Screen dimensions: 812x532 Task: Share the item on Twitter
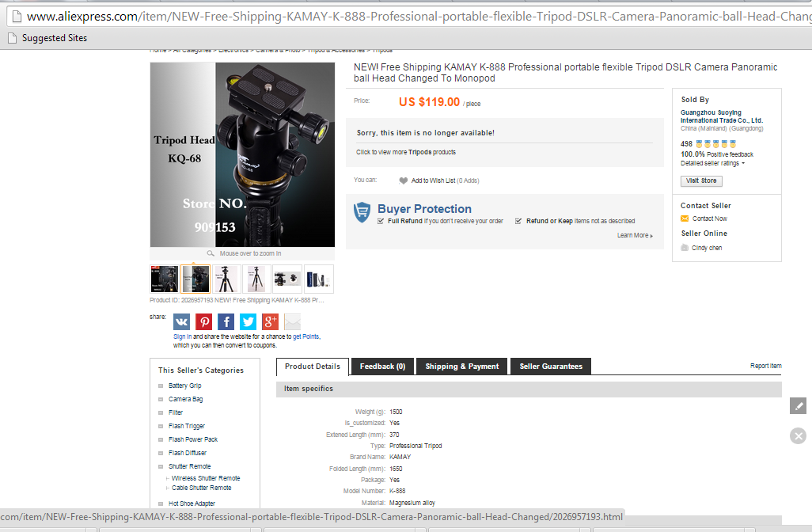click(248, 321)
